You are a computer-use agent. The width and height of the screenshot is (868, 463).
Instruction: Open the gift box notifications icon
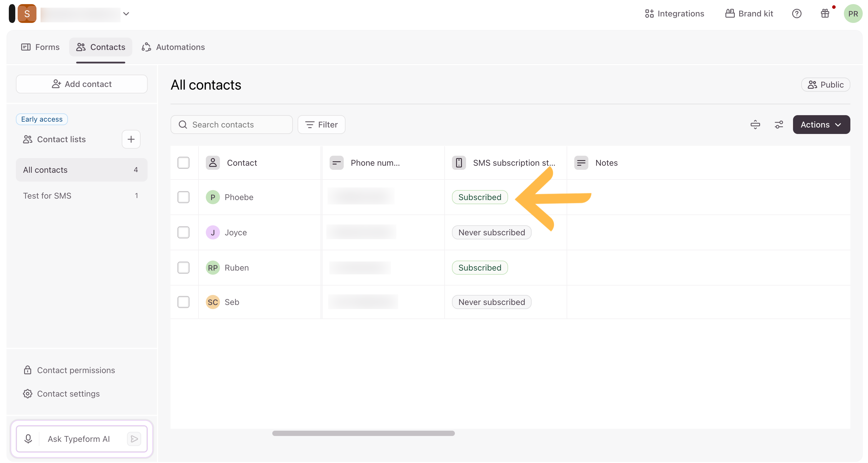point(825,14)
